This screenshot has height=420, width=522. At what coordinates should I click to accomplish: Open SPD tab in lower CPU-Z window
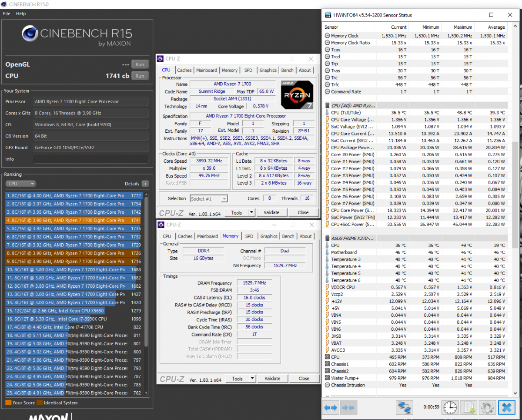click(x=249, y=236)
